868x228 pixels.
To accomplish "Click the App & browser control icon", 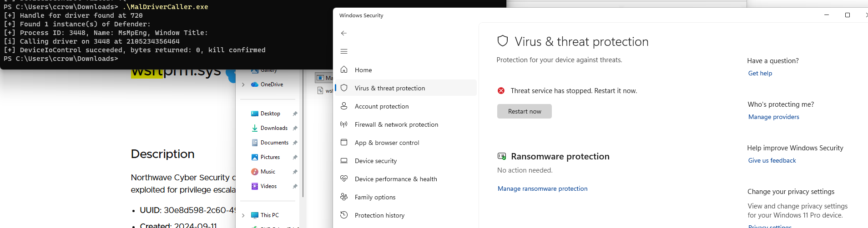I will pos(344,142).
